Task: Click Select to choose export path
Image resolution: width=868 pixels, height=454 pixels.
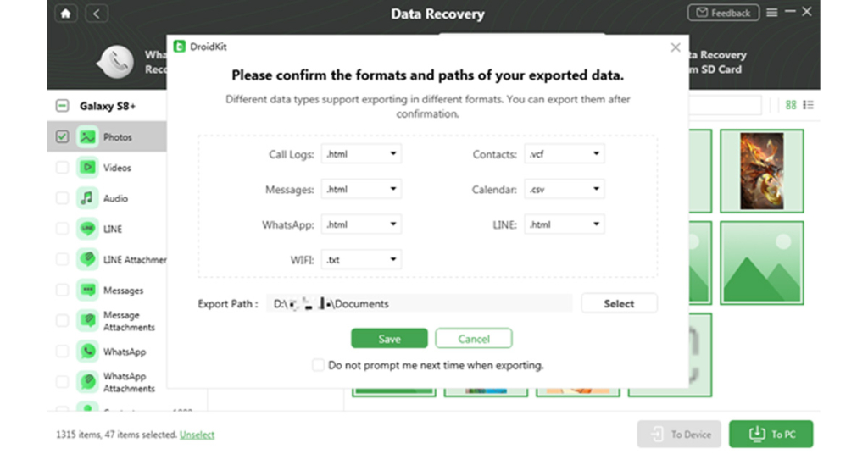Action: [x=619, y=303]
